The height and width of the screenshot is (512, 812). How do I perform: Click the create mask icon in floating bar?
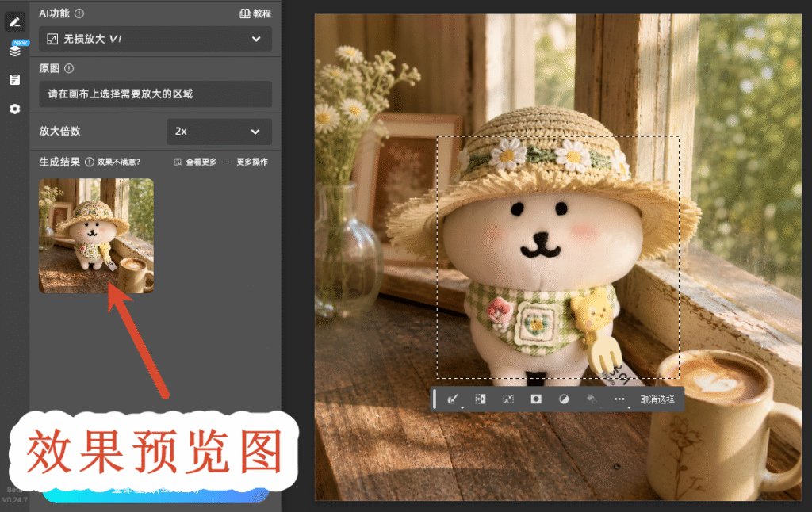point(536,399)
